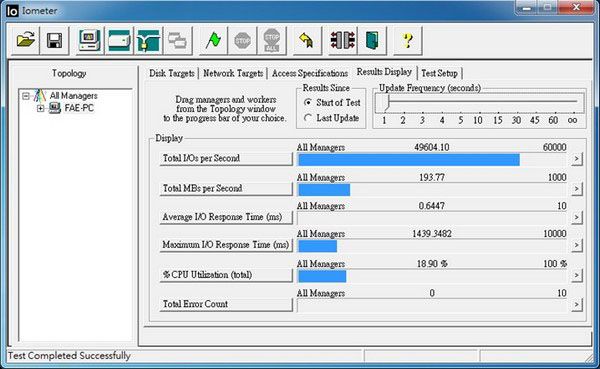
Task: Switch to Disk Targets tab
Action: pos(172,73)
